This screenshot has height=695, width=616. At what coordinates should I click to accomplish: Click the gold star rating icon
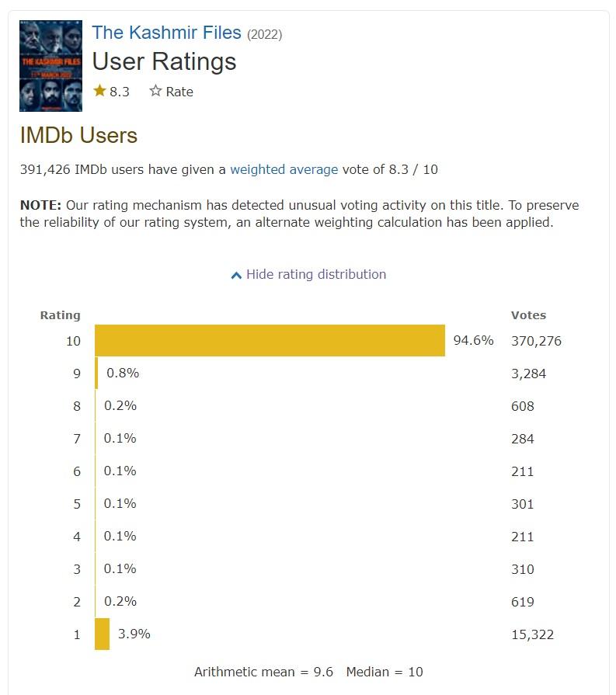point(99,91)
